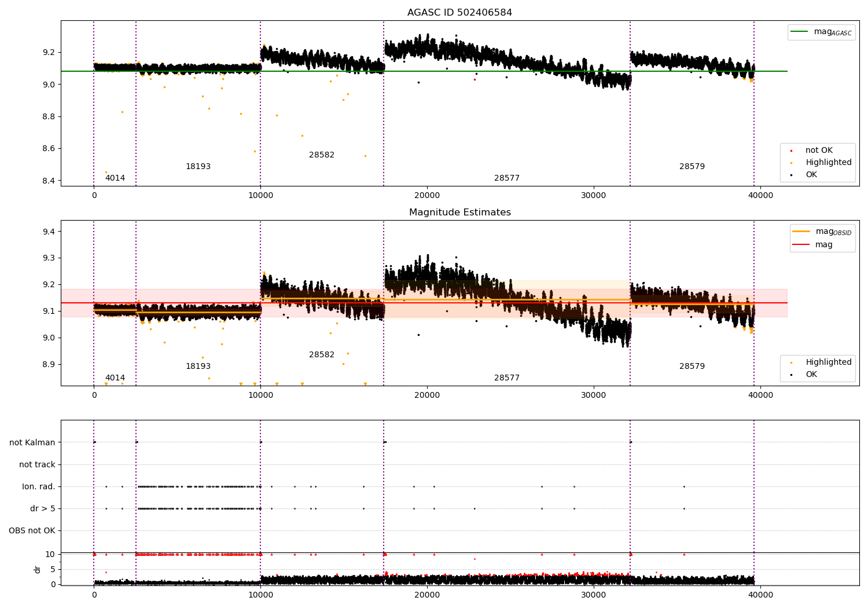Click x-tick 20000 under the dr plot
The image size is (868, 608).
click(x=427, y=595)
